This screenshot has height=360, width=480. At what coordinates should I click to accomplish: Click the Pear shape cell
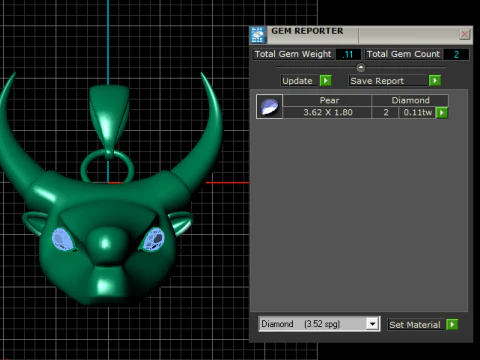pyautogui.click(x=327, y=100)
